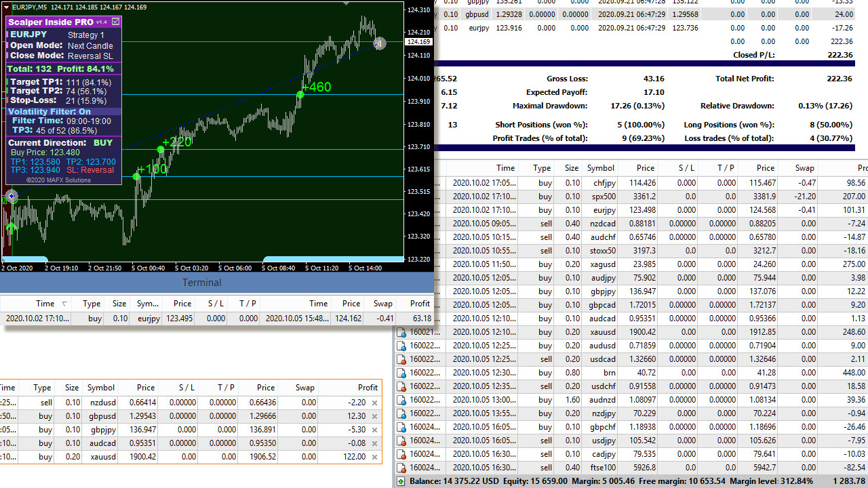Click the chart shift triangle at chart top
Image resolution: width=868 pixels, height=488 pixels.
coord(347,3)
